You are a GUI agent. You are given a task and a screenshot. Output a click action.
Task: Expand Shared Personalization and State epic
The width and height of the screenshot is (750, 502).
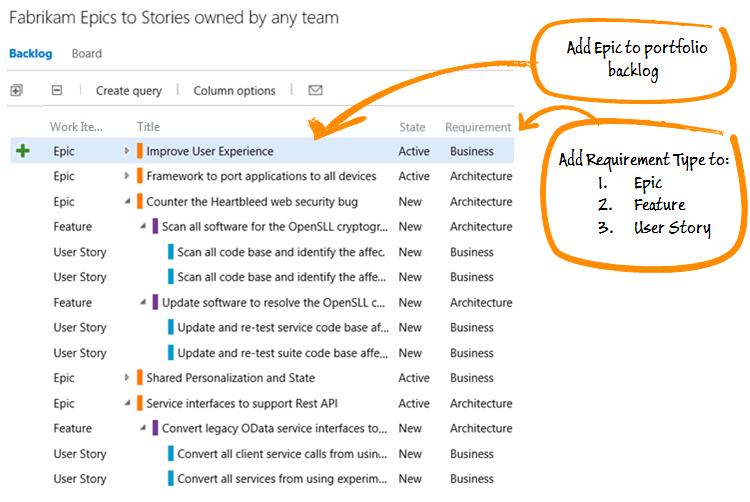click(x=127, y=378)
